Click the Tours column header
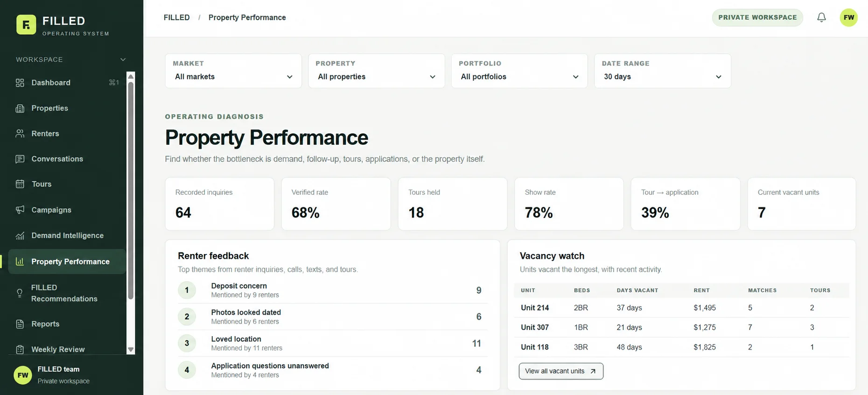The width and height of the screenshot is (868, 395). coord(820,290)
